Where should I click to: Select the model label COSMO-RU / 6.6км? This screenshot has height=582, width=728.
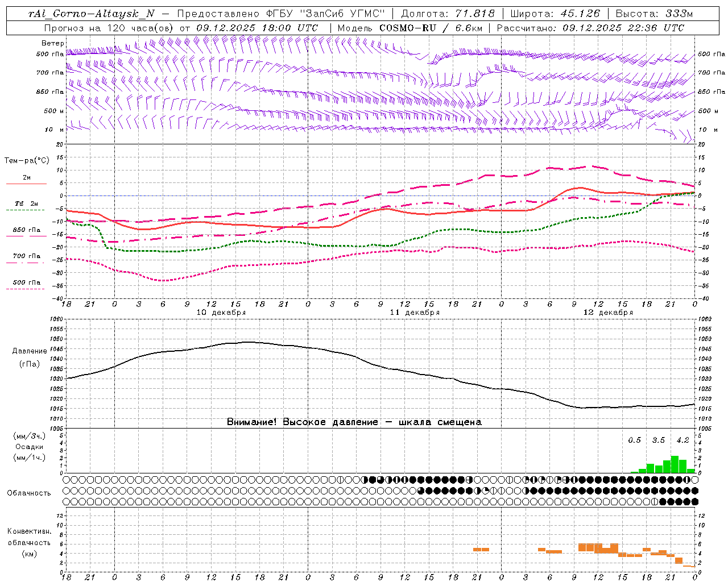[x=431, y=27]
